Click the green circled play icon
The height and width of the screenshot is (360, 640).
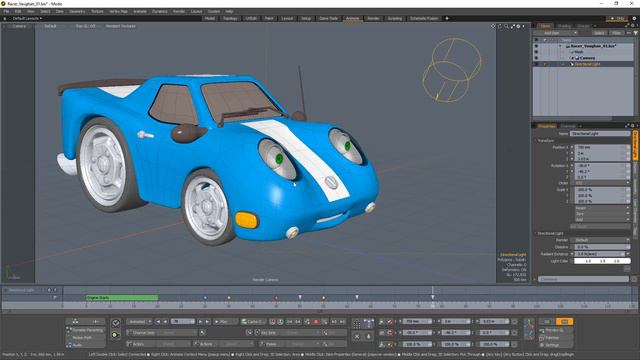116,335
